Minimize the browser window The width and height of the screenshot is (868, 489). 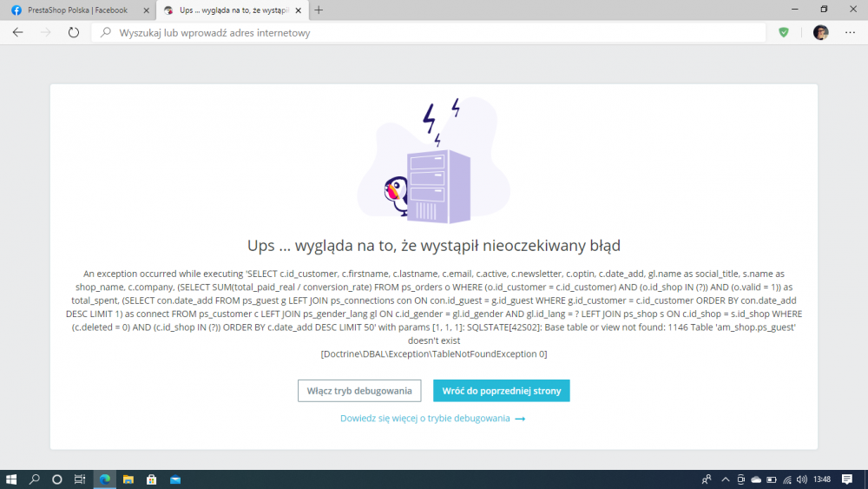tap(795, 10)
